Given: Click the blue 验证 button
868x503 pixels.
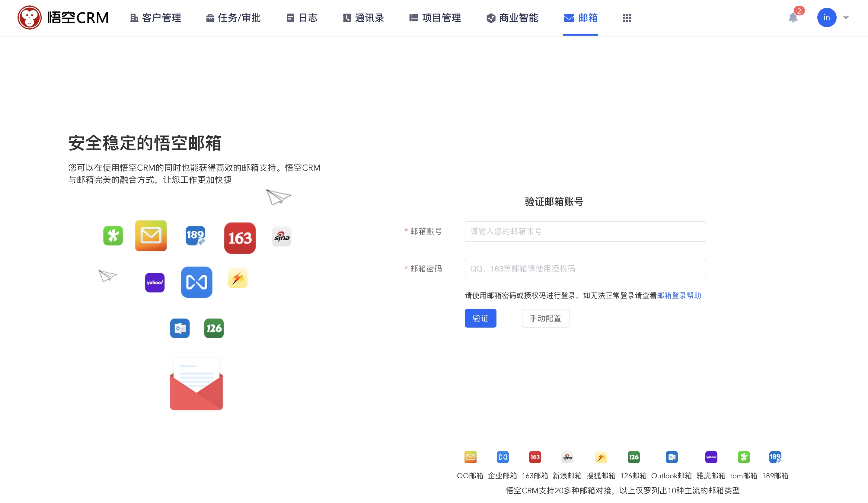Looking at the screenshot, I should (480, 318).
